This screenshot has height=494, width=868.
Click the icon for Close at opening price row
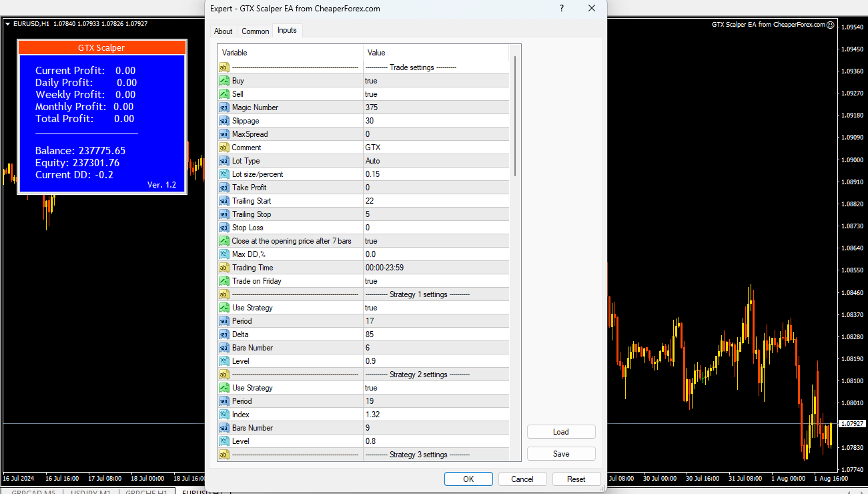pos(224,241)
